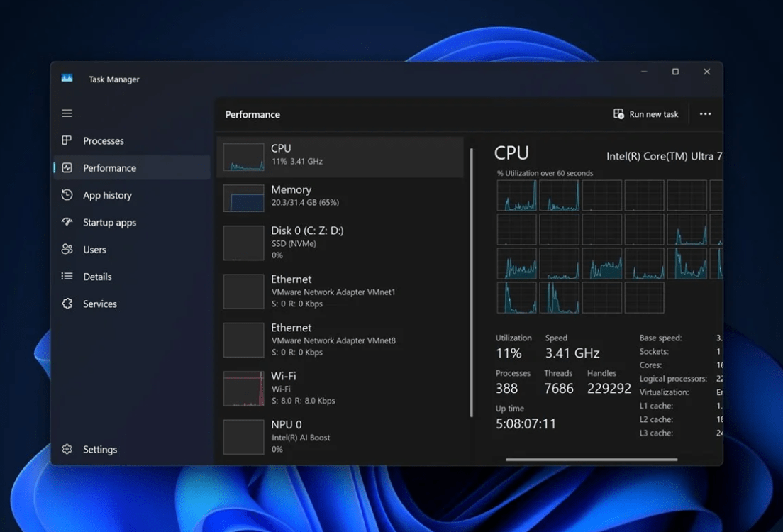Click the Details list icon
The image size is (783, 532).
point(67,276)
